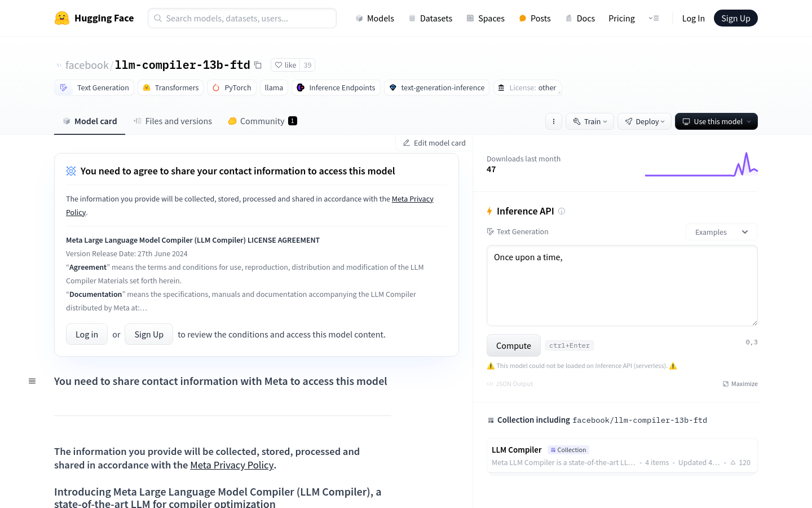Viewport: 812px width, 508px height.
Task: Go to Spaces in the top navigation
Action: (486, 18)
